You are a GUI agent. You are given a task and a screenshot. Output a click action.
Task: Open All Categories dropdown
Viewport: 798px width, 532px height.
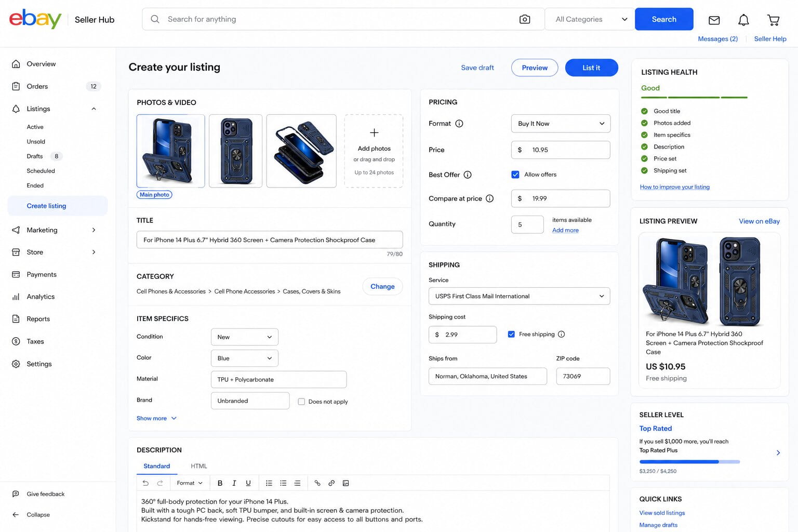click(x=590, y=19)
